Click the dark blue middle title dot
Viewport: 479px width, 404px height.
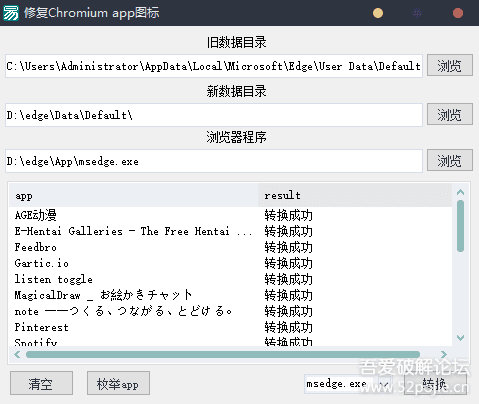417,13
